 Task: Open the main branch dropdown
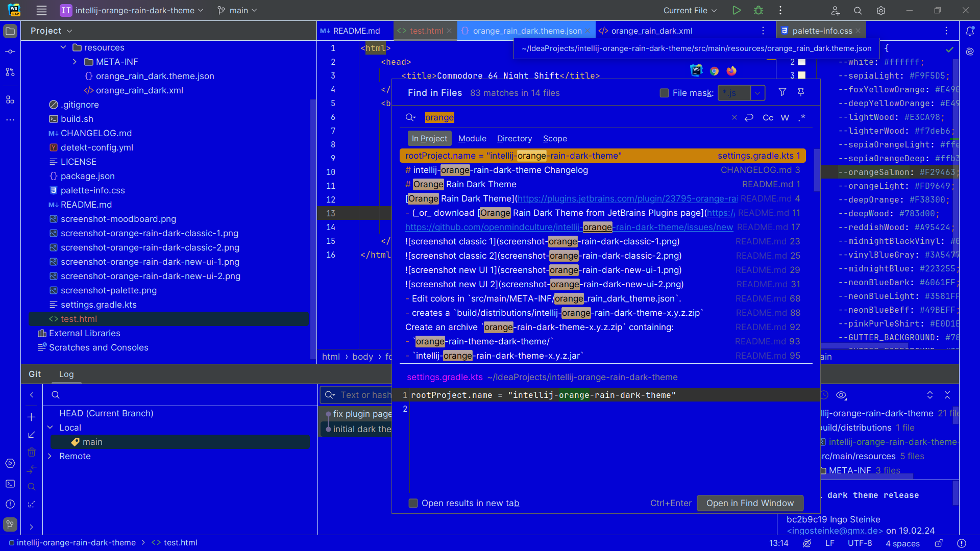click(x=237, y=10)
